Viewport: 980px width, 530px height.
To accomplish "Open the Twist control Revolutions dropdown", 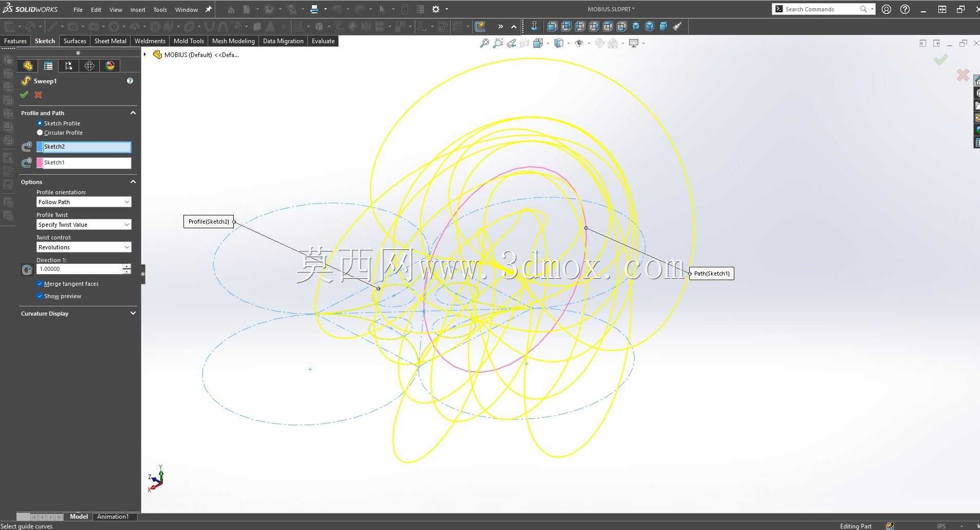I will [84, 247].
